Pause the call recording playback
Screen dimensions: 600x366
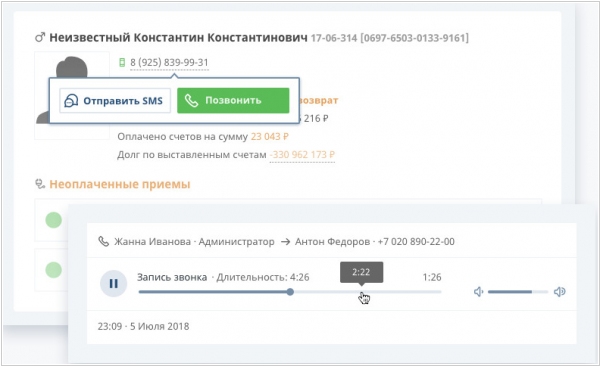[x=113, y=284]
